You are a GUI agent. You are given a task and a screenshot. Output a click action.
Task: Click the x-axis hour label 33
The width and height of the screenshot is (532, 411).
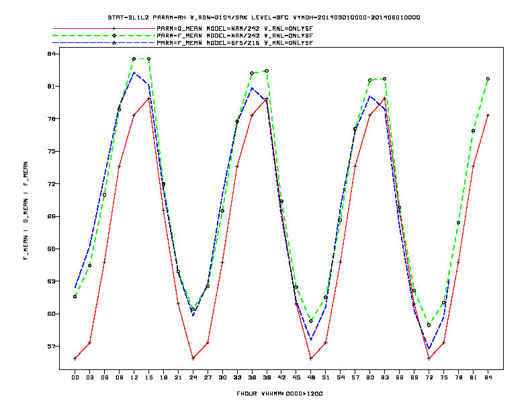237,377
